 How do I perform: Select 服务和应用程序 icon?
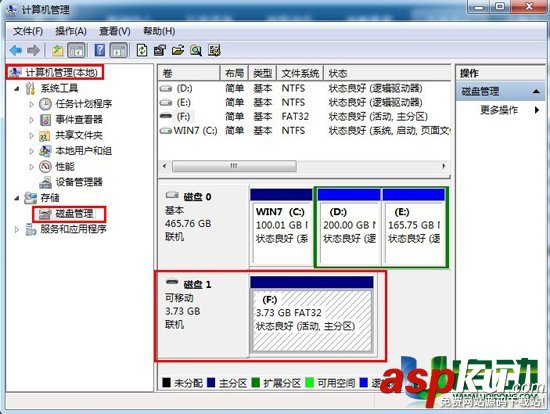coord(31,229)
